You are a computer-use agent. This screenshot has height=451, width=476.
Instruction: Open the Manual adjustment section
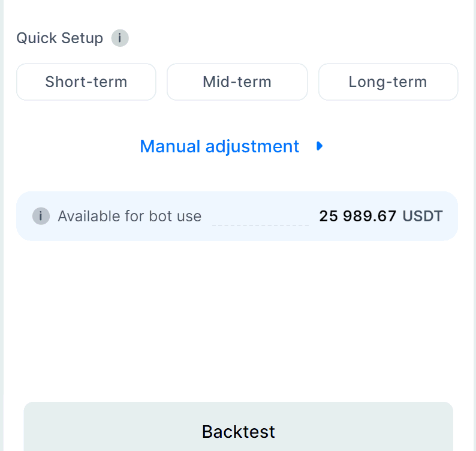tap(219, 146)
